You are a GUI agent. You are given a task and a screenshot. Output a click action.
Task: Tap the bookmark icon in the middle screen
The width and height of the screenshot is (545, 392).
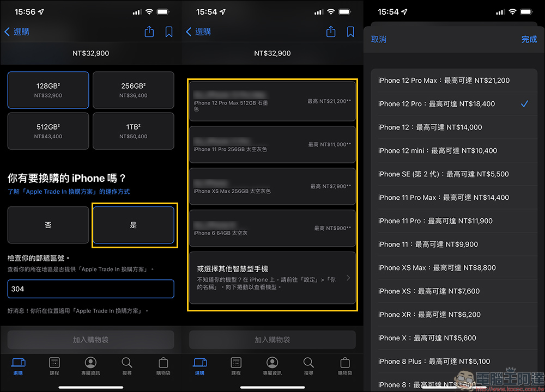click(350, 32)
